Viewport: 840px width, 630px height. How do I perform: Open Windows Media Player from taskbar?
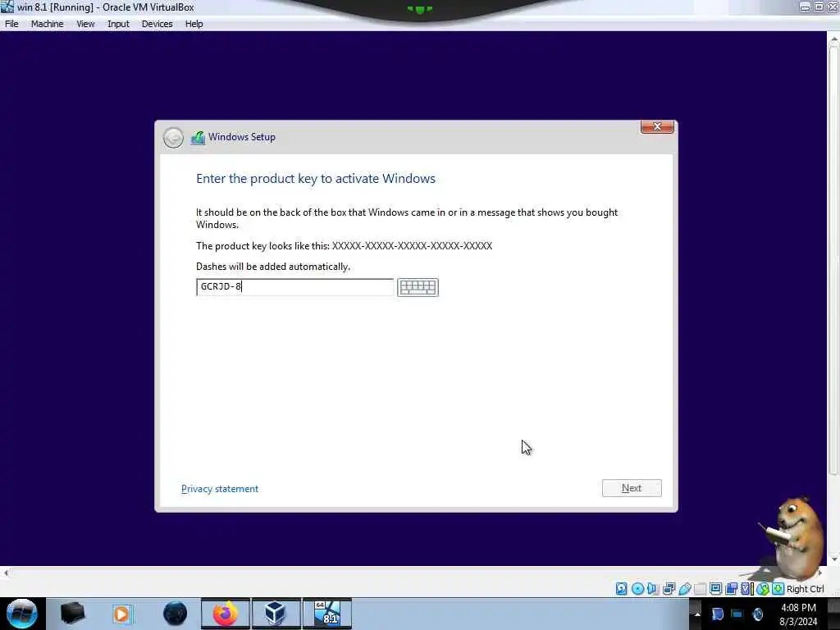point(122,614)
